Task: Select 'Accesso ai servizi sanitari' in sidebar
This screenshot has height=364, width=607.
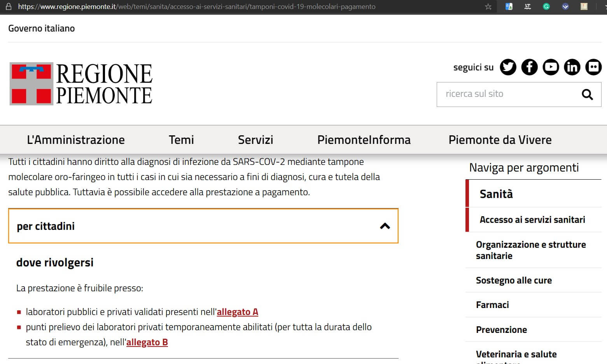Action: (532, 220)
